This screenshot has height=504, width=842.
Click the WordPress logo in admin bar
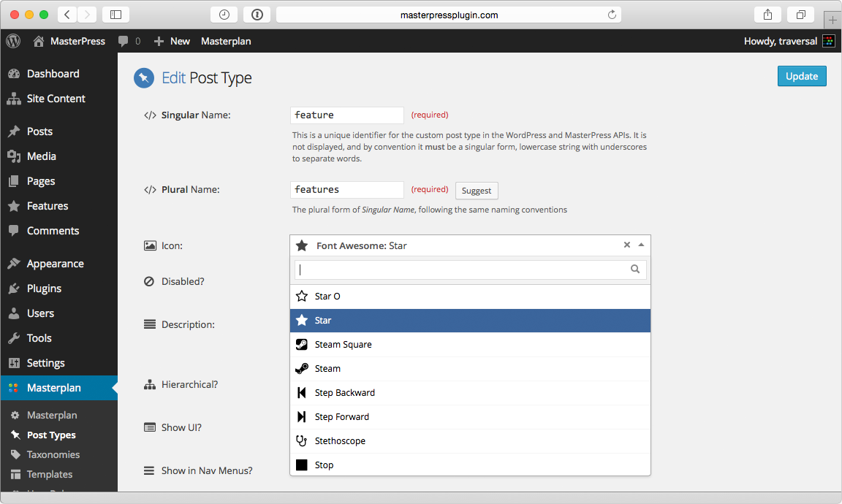tap(13, 42)
